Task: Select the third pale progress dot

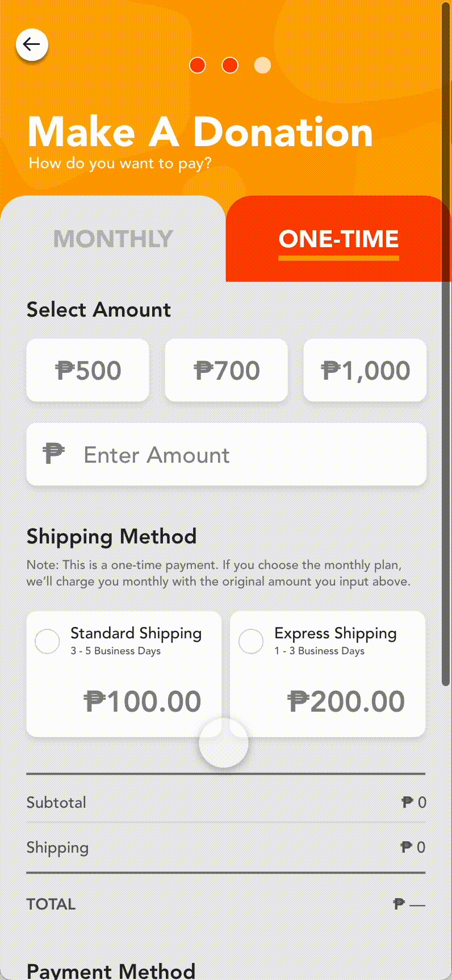Action: 262,65
